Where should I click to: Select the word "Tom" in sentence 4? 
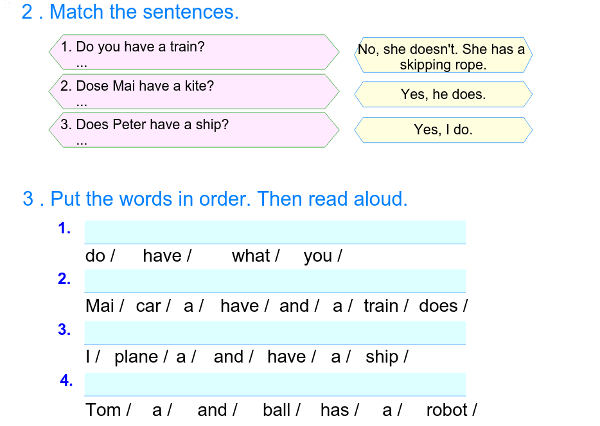coord(103,410)
